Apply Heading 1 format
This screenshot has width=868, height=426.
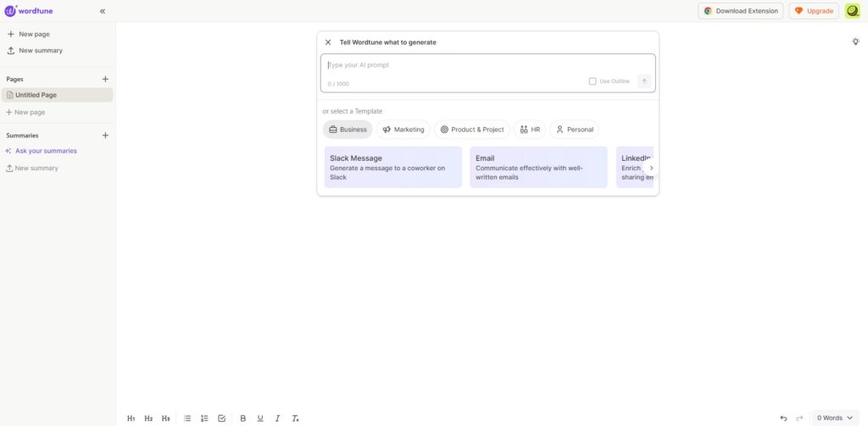point(131,418)
